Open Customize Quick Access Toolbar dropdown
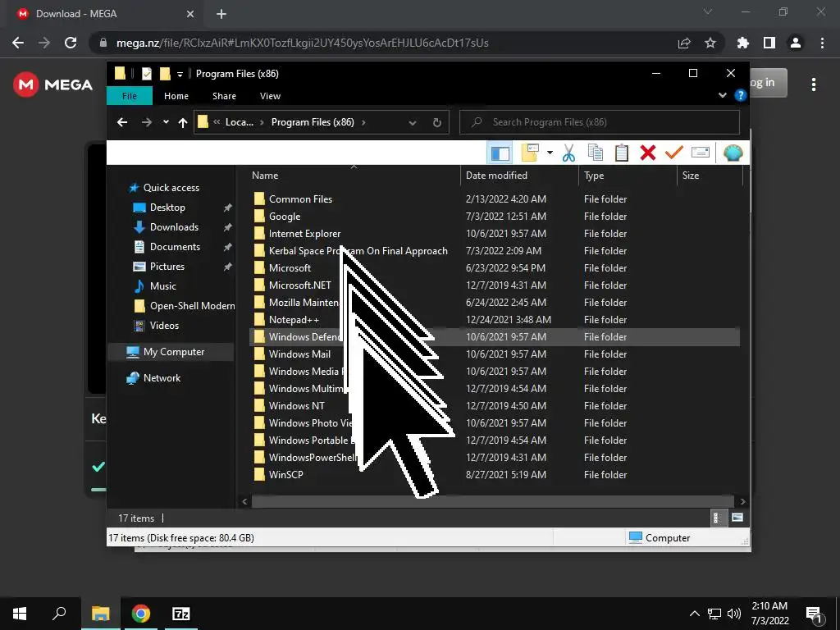The width and height of the screenshot is (840, 630). coord(180,74)
